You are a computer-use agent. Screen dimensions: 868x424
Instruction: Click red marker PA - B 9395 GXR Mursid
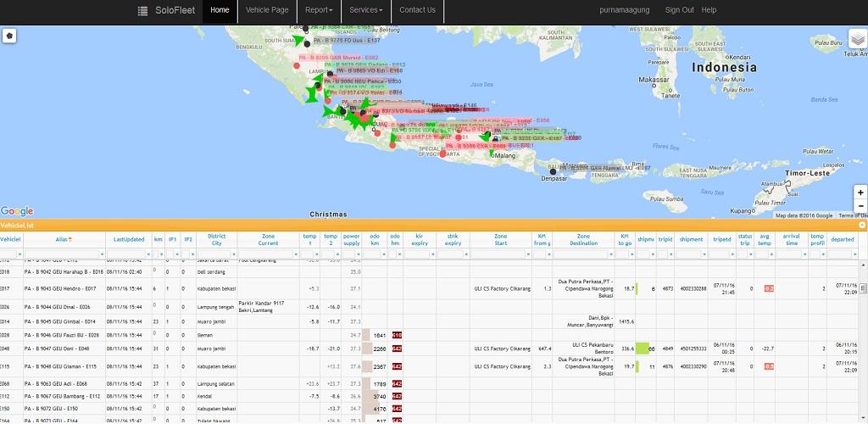click(297, 65)
